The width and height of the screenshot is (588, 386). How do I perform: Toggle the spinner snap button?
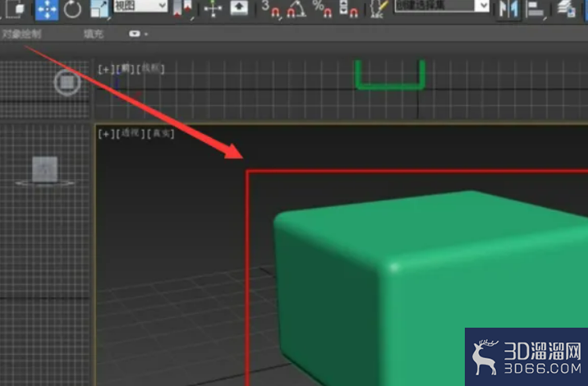pyautogui.click(x=348, y=9)
